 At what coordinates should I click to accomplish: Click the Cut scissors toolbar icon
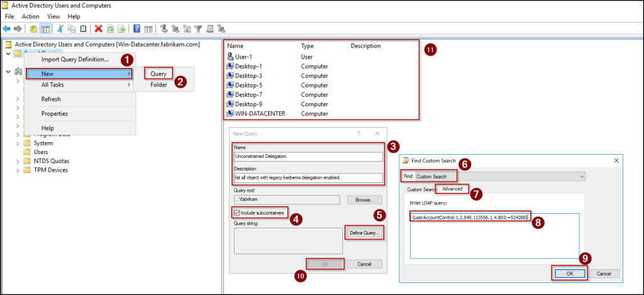[x=60, y=28]
